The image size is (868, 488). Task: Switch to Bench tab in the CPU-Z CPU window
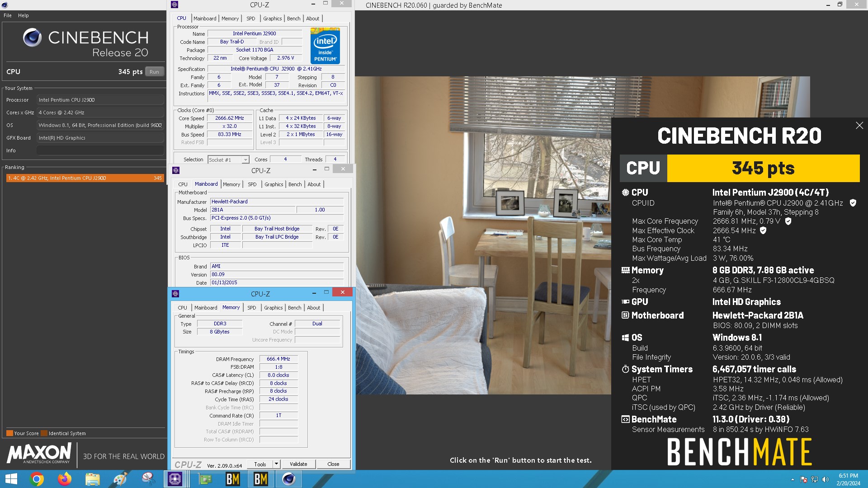(293, 19)
